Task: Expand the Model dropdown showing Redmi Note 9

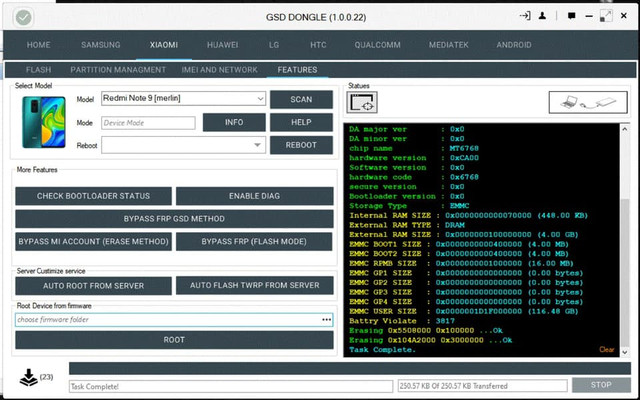Action: click(260, 99)
